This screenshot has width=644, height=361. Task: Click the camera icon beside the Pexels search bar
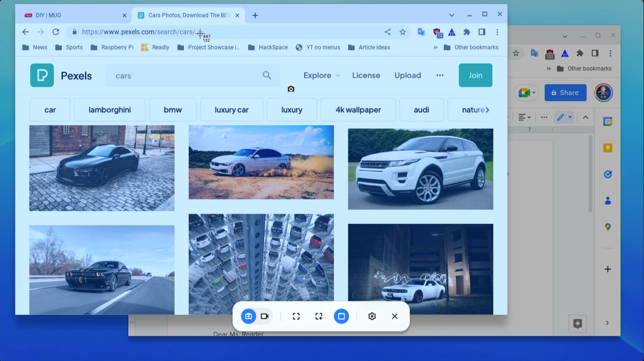click(x=291, y=89)
